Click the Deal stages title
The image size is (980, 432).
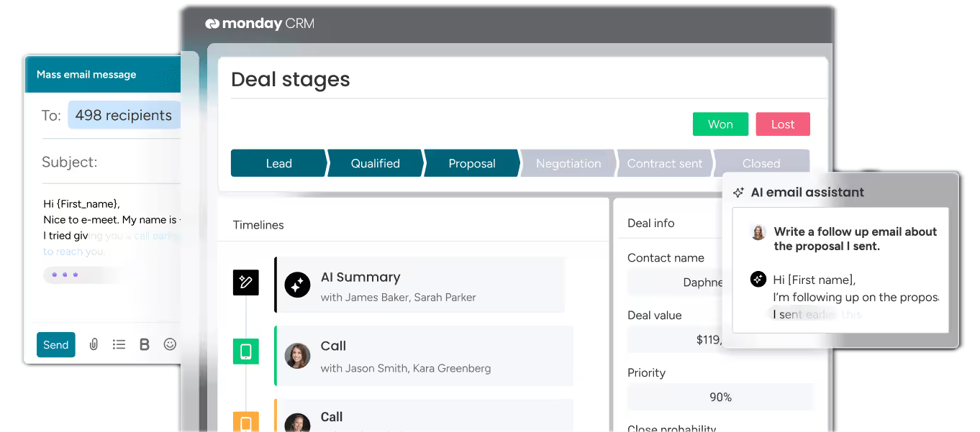pos(291,79)
